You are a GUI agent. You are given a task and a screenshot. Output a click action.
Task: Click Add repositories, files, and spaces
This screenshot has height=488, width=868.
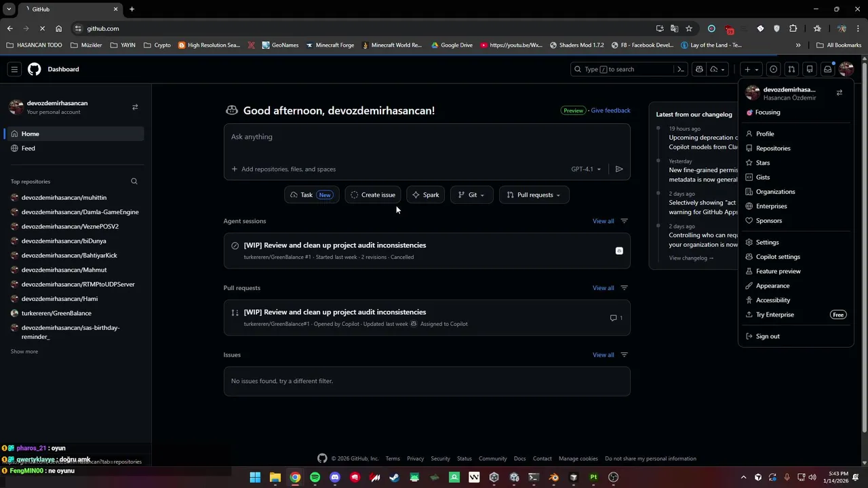(x=283, y=169)
